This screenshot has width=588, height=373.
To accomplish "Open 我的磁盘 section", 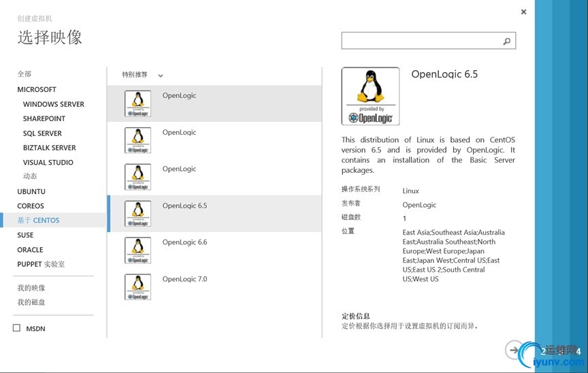I will [31, 302].
